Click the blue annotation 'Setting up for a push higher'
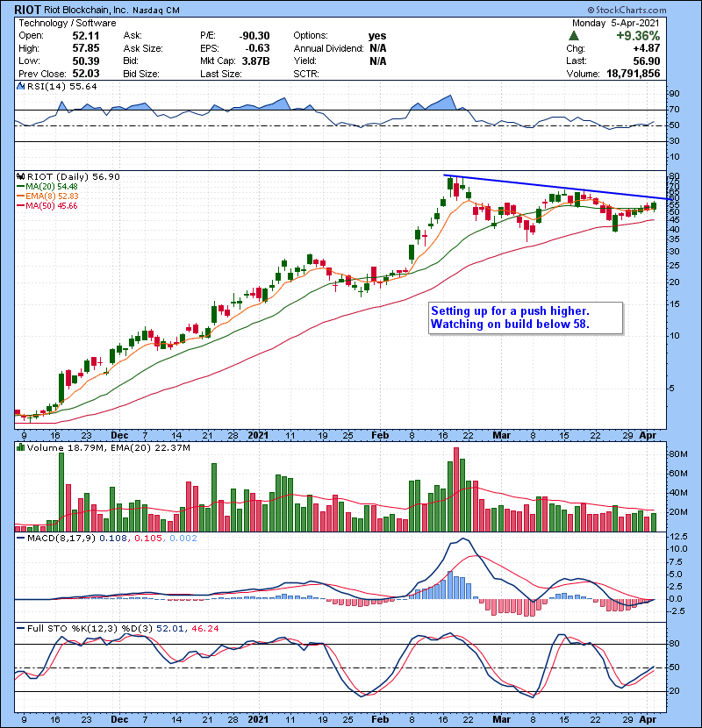 pyautogui.click(x=510, y=311)
